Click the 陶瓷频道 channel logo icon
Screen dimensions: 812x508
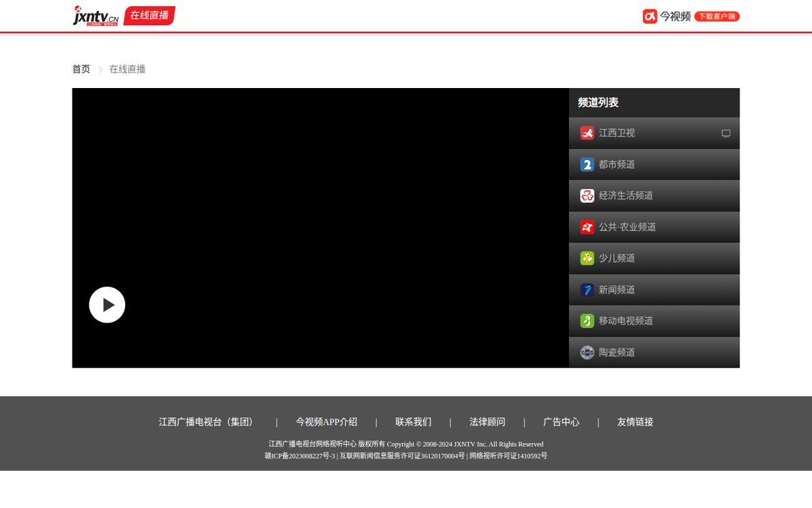(x=587, y=352)
